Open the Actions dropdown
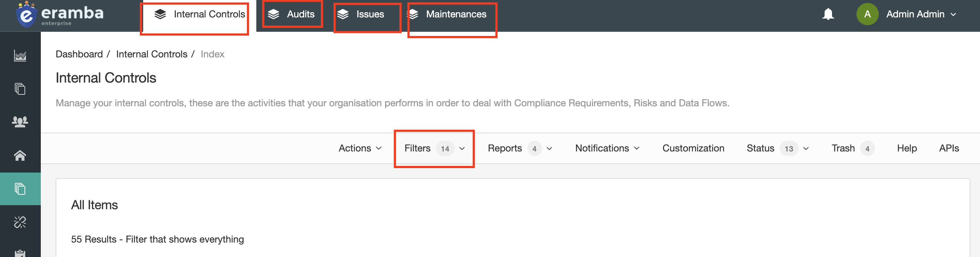This screenshot has width=980, height=257. click(360, 148)
